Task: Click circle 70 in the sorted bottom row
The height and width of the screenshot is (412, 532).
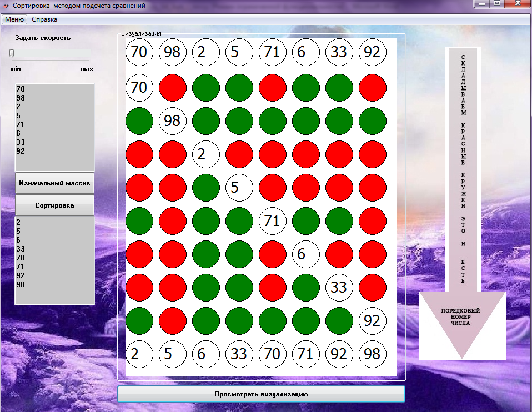Action: click(x=273, y=354)
